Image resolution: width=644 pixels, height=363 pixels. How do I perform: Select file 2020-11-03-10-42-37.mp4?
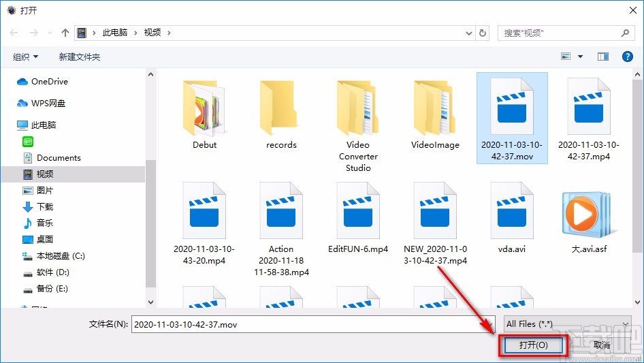589,119
